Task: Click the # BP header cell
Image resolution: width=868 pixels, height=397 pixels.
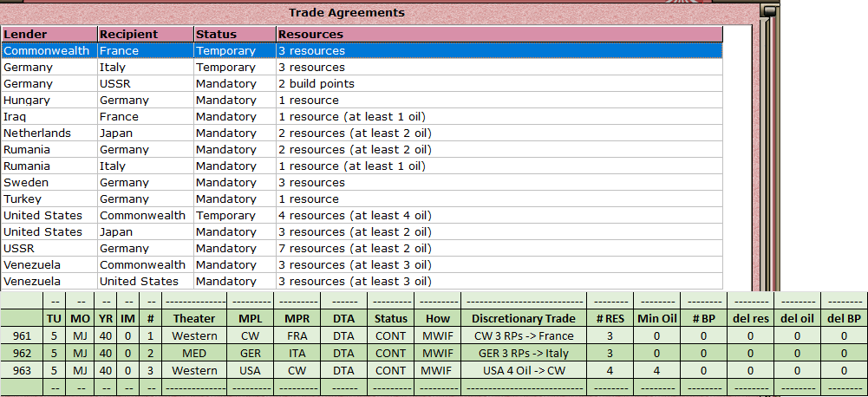Action: (703, 318)
